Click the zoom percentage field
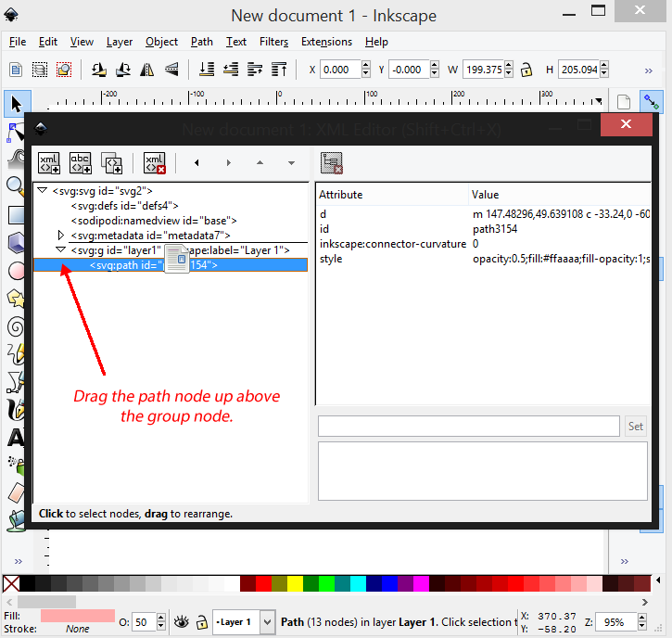This screenshot has width=672, height=638. [x=616, y=621]
